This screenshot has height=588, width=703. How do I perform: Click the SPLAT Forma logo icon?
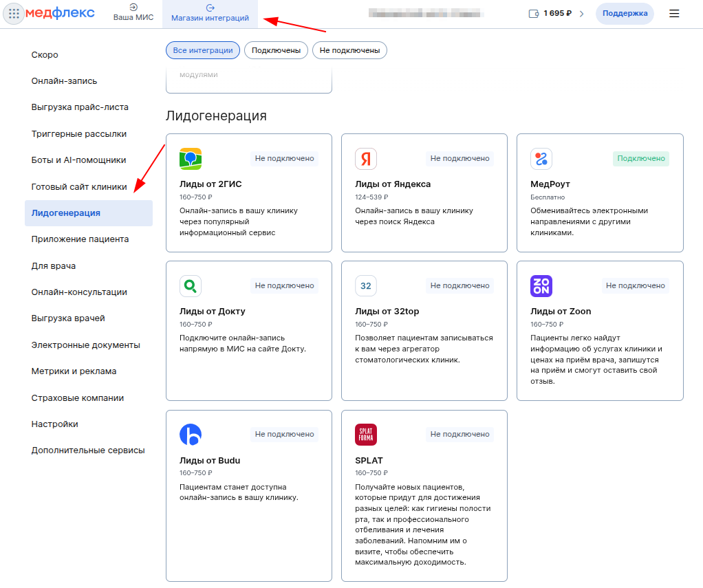(366, 435)
